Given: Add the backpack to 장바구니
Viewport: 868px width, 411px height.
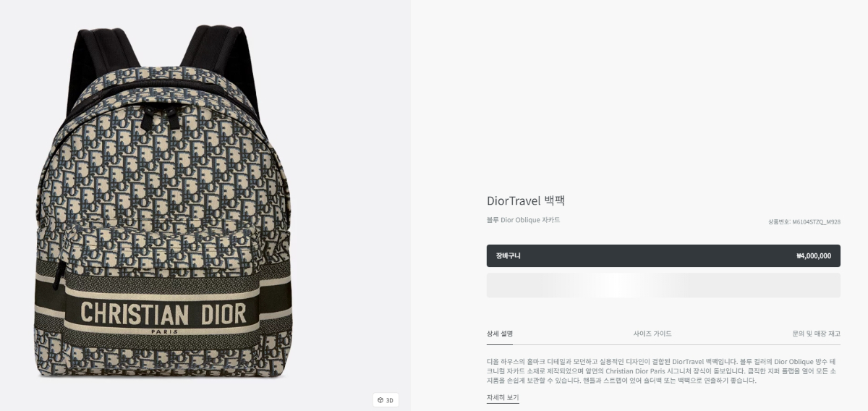Looking at the screenshot, I should coord(663,255).
